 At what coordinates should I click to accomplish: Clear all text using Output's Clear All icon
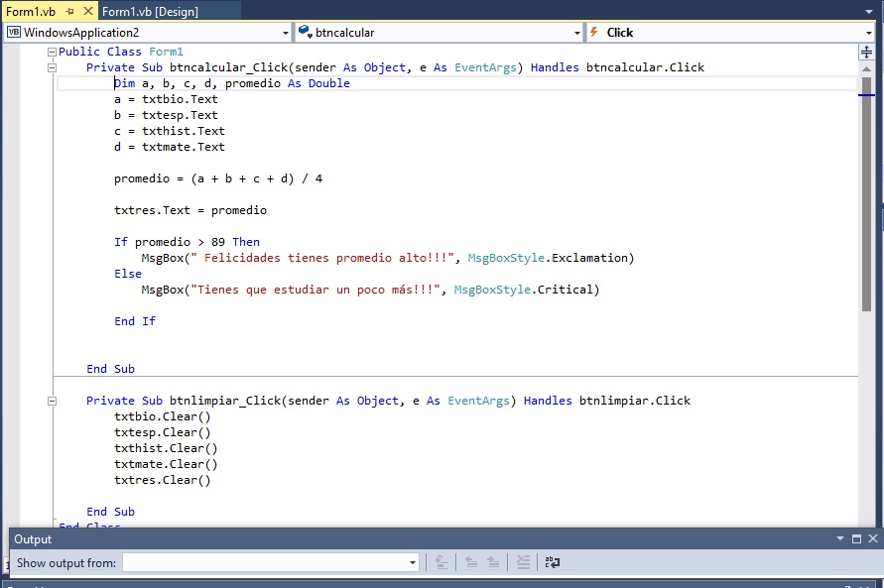point(523,562)
